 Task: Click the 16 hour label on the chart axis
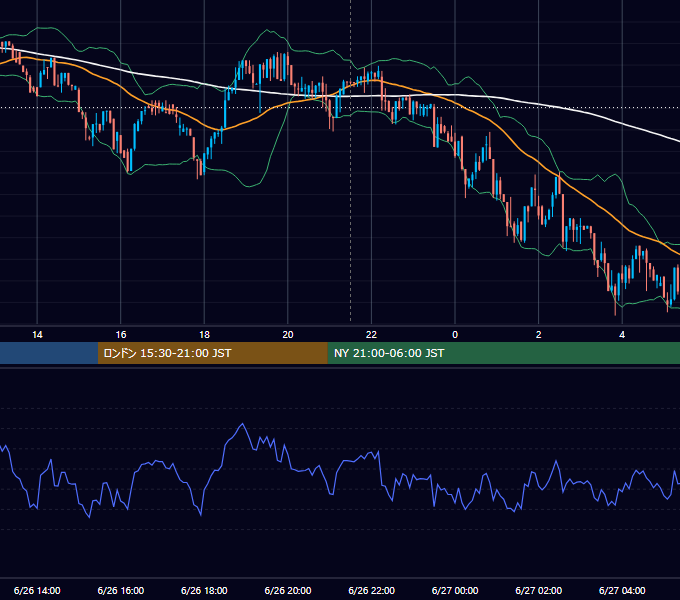coord(121,335)
